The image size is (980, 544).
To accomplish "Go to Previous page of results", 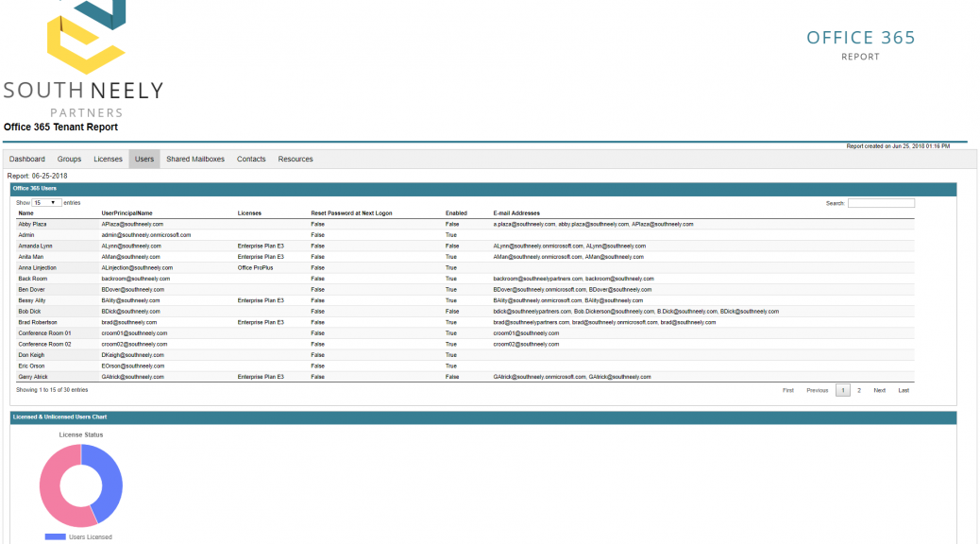I will point(817,390).
